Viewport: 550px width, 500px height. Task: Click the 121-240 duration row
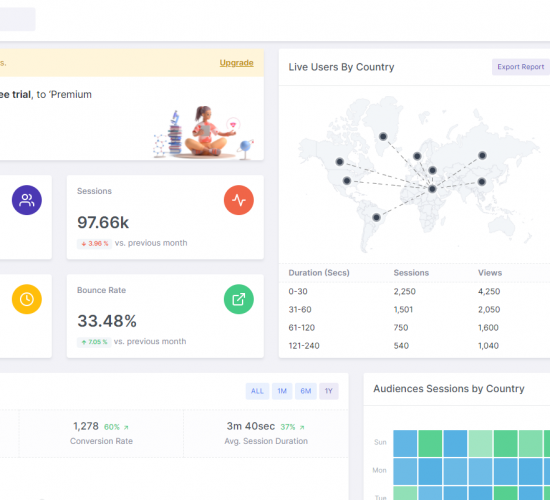click(414, 346)
